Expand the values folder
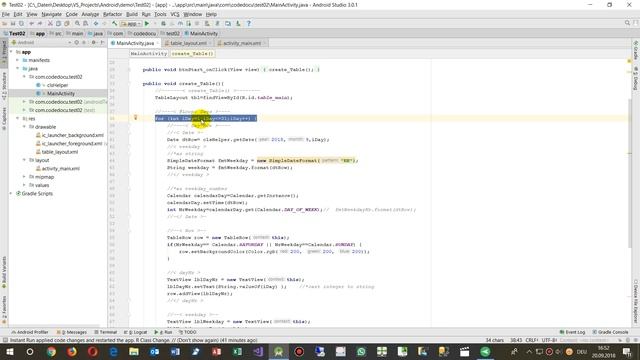This screenshot has width=640, height=360. point(24,185)
